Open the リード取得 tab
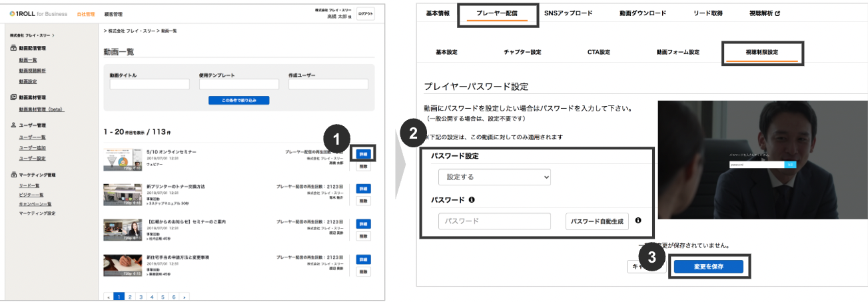The image size is (868, 302). tap(707, 13)
